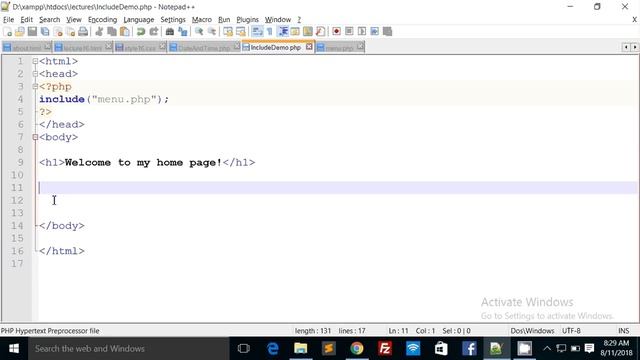
Task: Save the file with the Save icon
Action: point(32,31)
